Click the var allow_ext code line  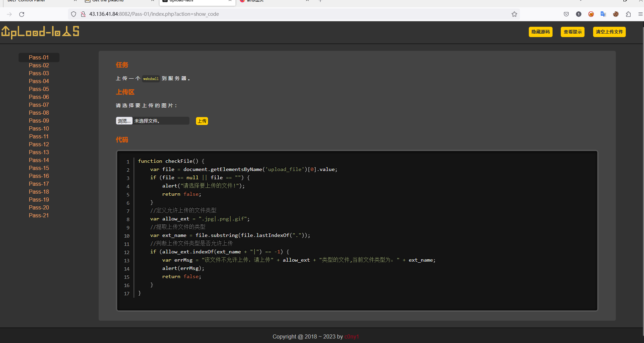coord(200,219)
